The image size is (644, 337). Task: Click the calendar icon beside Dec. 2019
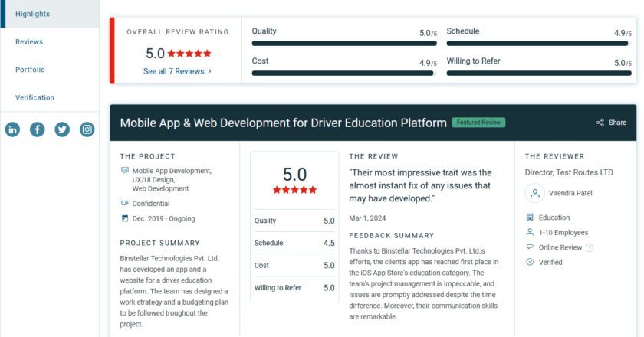click(125, 218)
